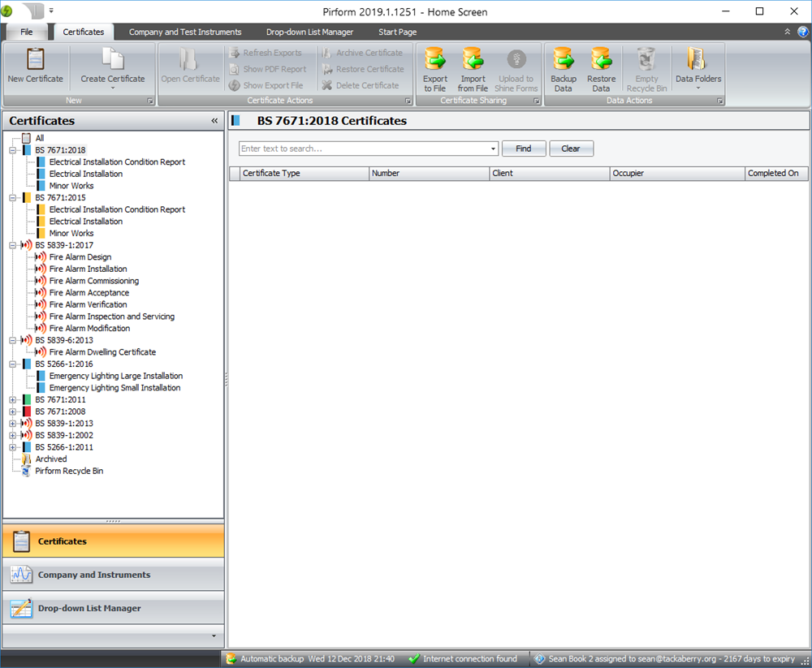This screenshot has height=668, width=812.
Task: Click the Backup Data icon
Action: coord(564,60)
